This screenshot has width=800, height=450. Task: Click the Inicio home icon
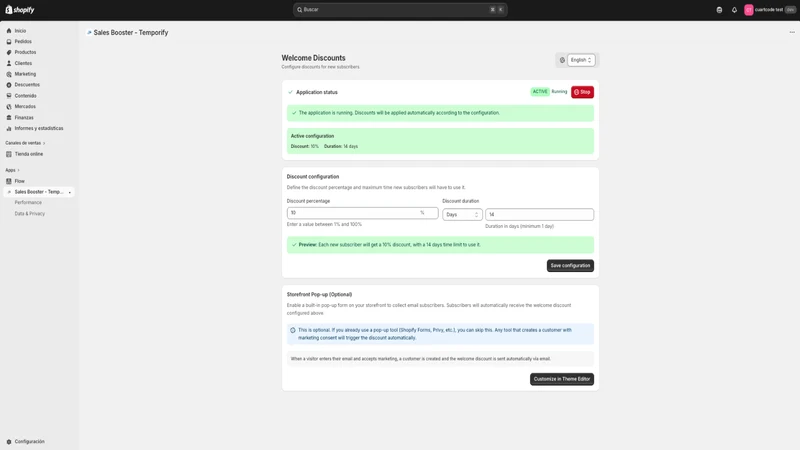point(9,31)
